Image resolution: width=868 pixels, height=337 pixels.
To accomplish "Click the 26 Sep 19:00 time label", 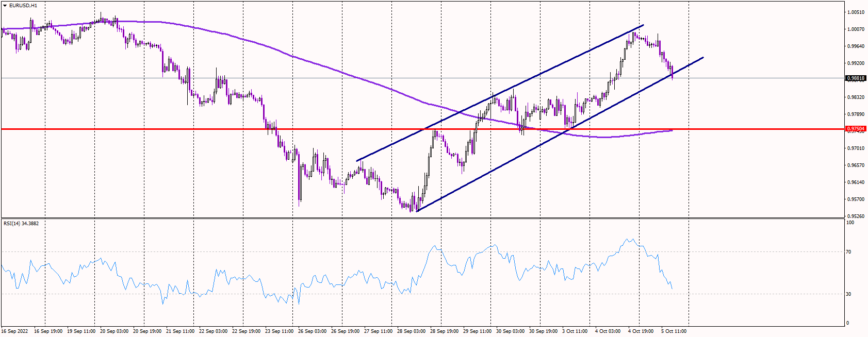I will pyautogui.click(x=345, y=331).
